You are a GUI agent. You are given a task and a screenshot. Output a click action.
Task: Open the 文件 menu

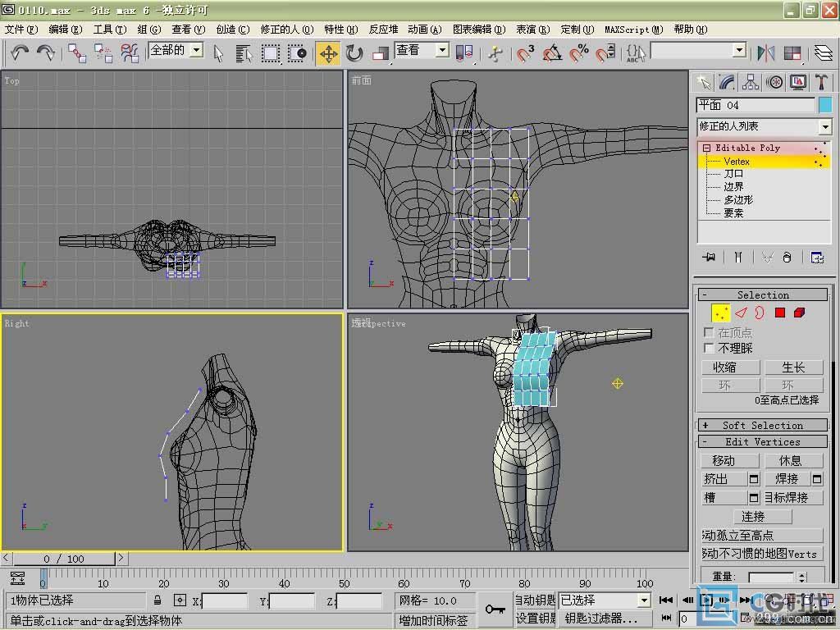pyautogui.click(x=21, y=30)
